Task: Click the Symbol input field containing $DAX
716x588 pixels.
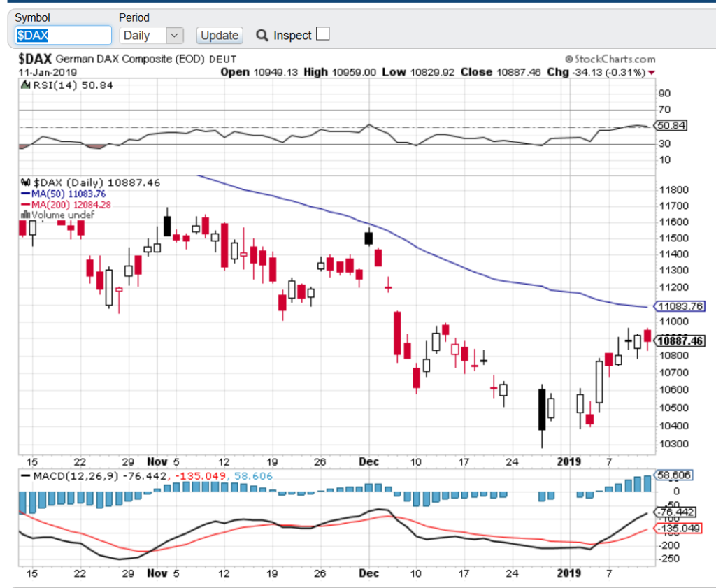Action: tap(63, 35)
